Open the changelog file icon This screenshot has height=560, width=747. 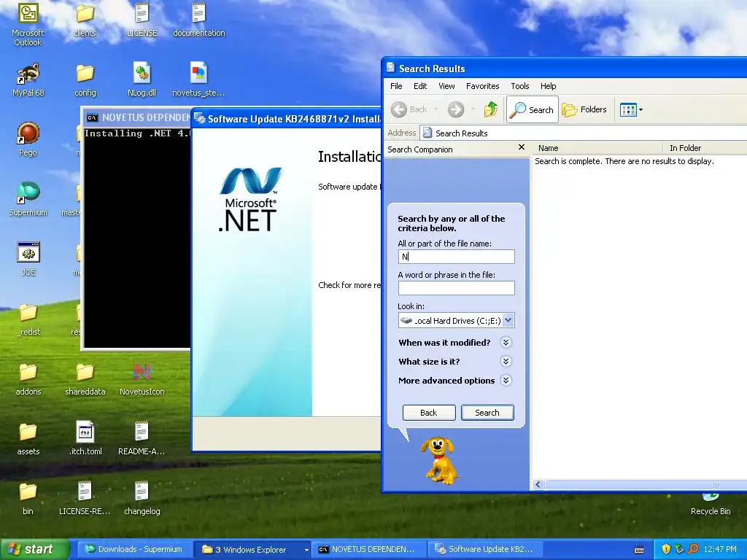tap(142, 499)
